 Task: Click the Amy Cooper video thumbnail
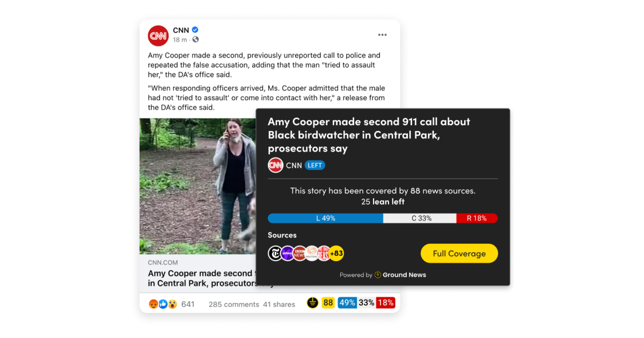pyautogui.click(x=197, y=186)
